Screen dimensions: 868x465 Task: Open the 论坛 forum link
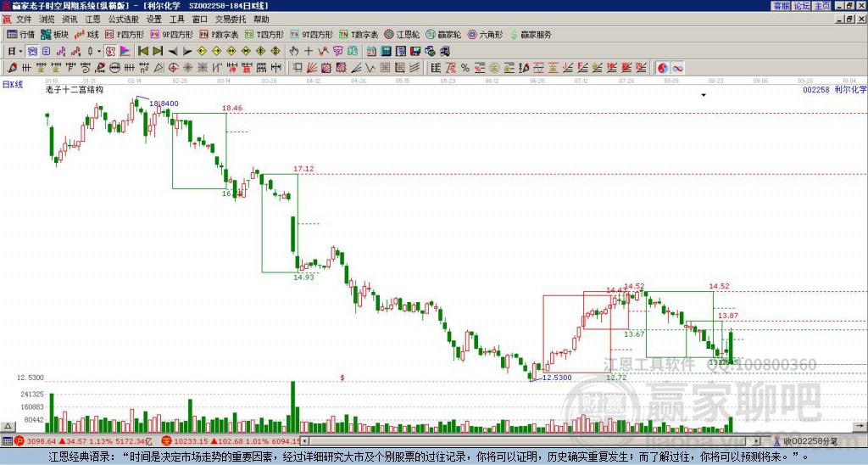pos(802,6)
